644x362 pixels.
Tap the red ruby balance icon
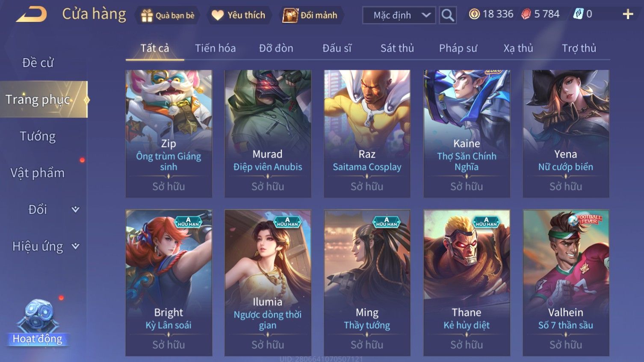[526, 14]
